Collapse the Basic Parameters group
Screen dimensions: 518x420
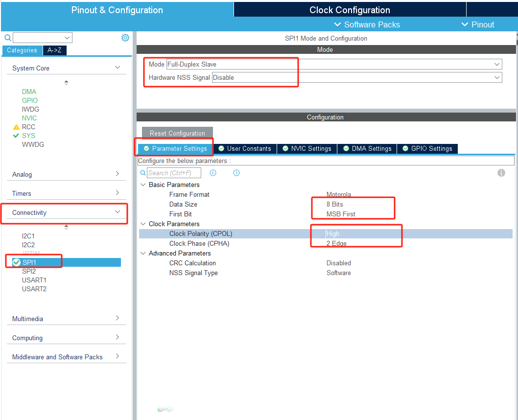143,185
